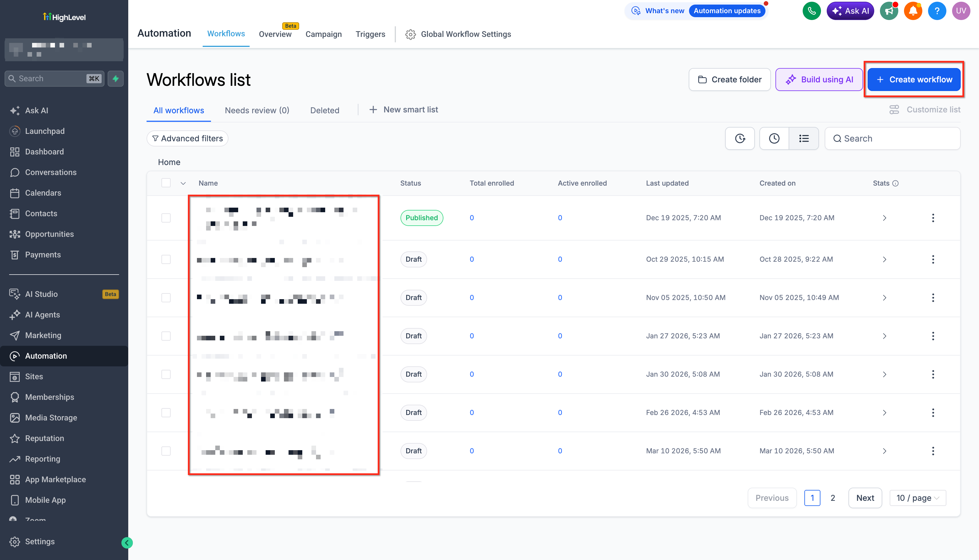
Task: Click the green lightning quick actions icon
Action: [115, 78]
